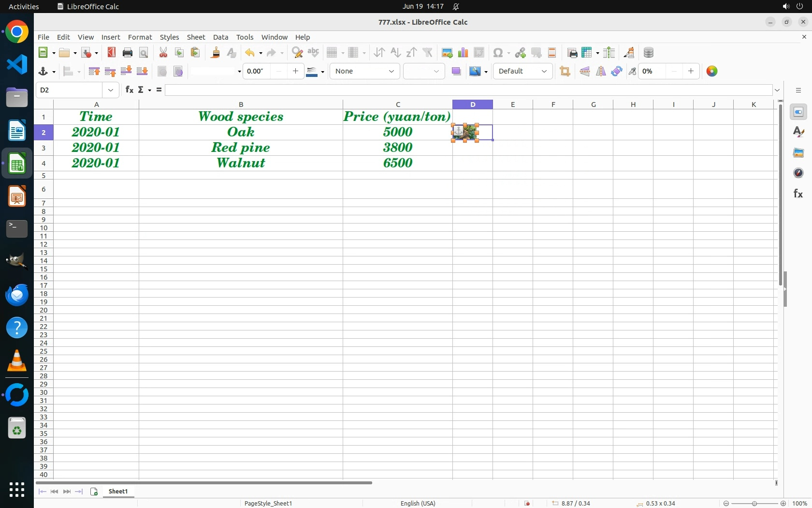The image size is (812, 508).
Task: Click the Insert Chart icon
Action: (x=463, y=53)
